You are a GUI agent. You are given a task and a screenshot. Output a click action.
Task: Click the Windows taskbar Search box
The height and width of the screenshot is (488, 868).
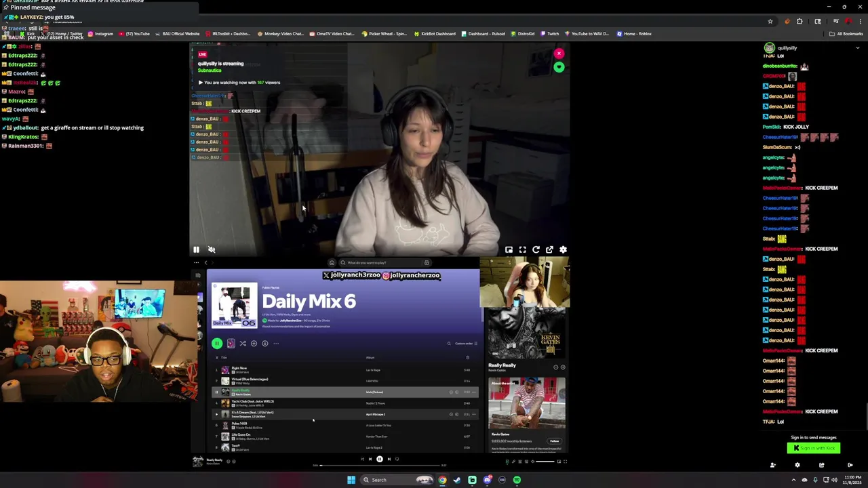[399, 480]
